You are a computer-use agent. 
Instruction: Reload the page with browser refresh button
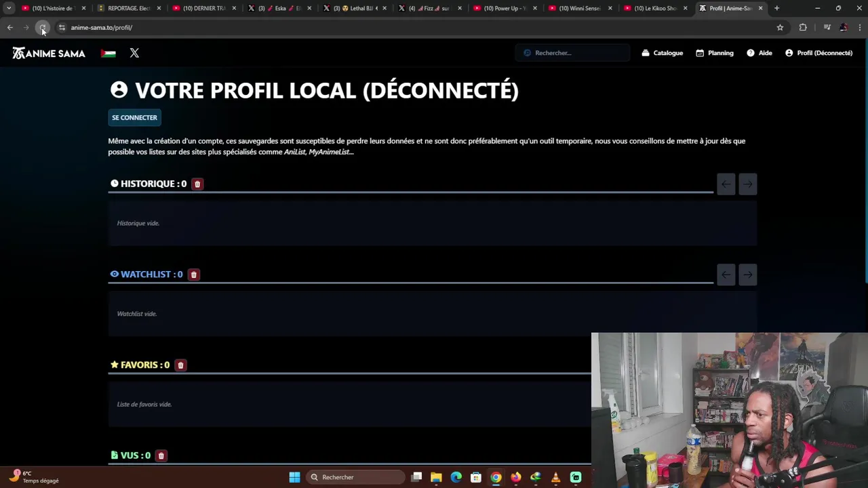click(x=42, y=28)
